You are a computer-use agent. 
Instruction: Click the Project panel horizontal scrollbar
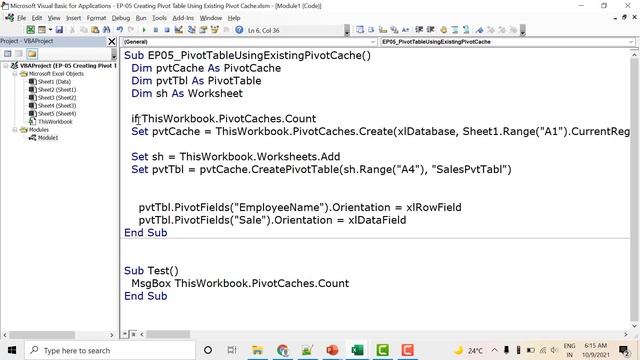[42, 335]
